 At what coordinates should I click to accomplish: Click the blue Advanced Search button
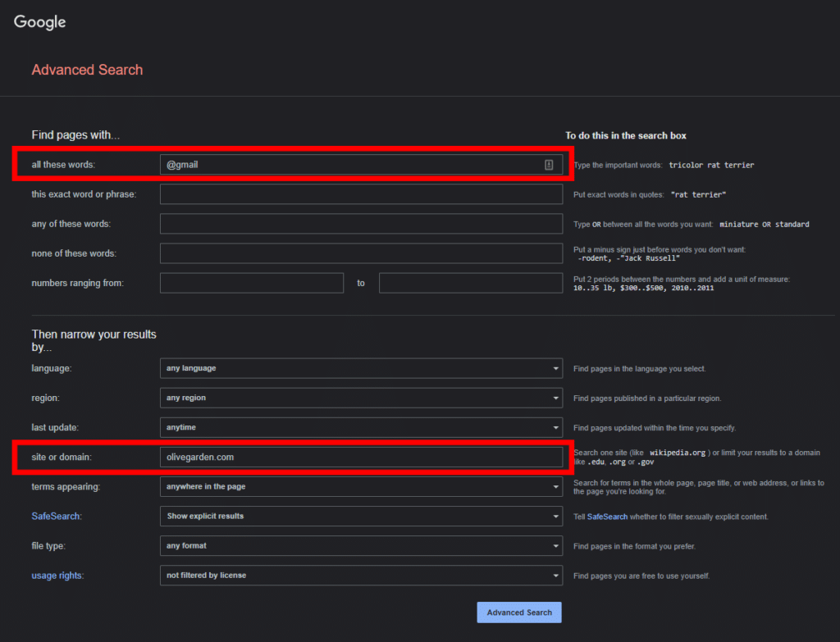click(x=519, y=612)
